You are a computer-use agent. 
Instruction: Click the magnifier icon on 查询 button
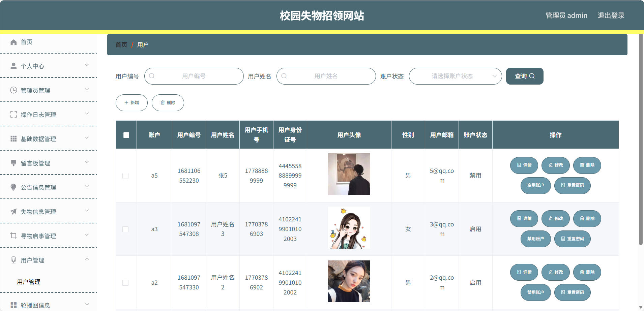pos(532,76)
